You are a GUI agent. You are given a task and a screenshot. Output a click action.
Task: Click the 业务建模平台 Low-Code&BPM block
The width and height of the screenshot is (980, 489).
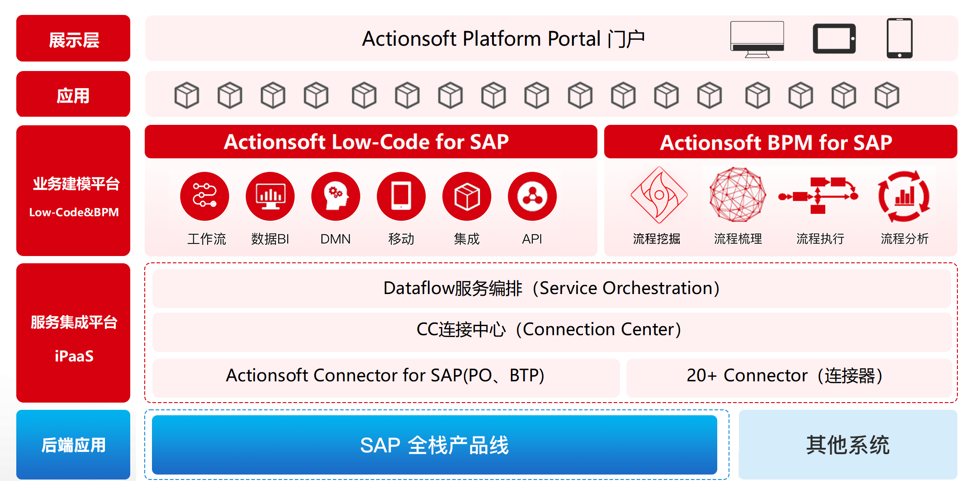pos(73,191)
